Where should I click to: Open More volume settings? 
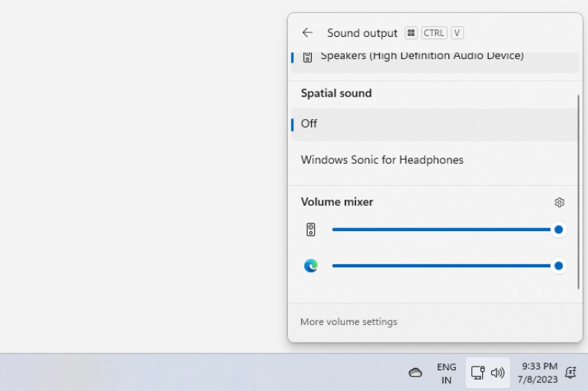pyautogui.click(x=349, y=322)
